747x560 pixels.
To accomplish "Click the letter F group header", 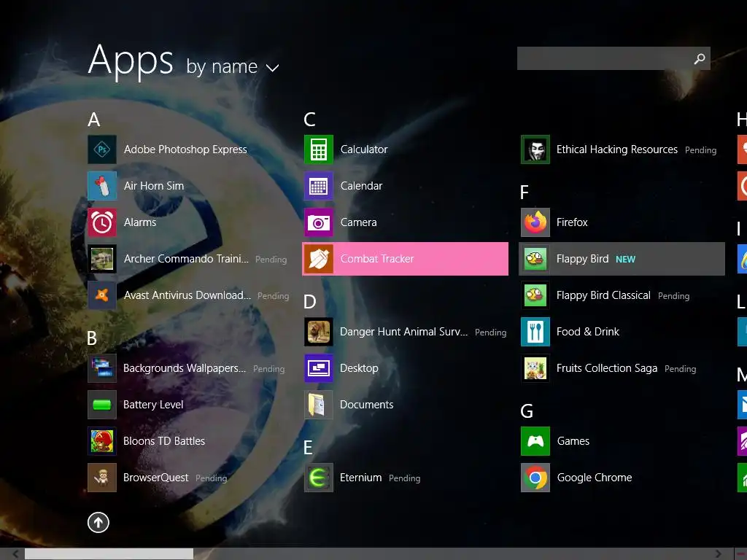I will [525, 192].
